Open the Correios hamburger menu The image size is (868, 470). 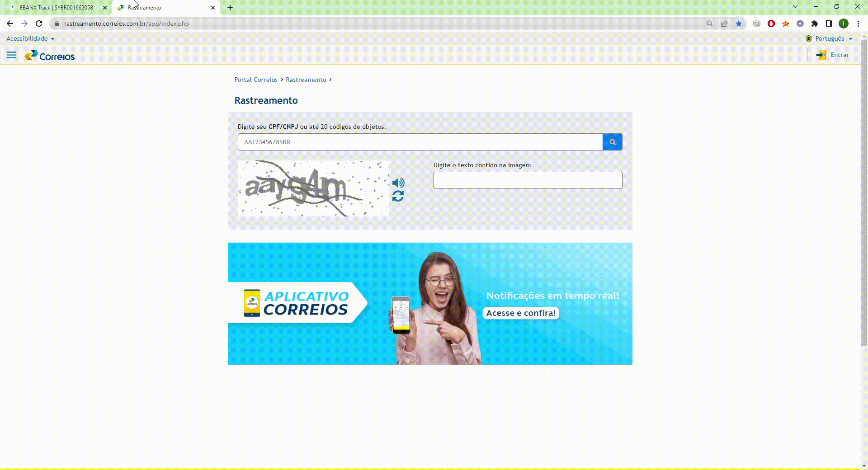pos(11,55)
